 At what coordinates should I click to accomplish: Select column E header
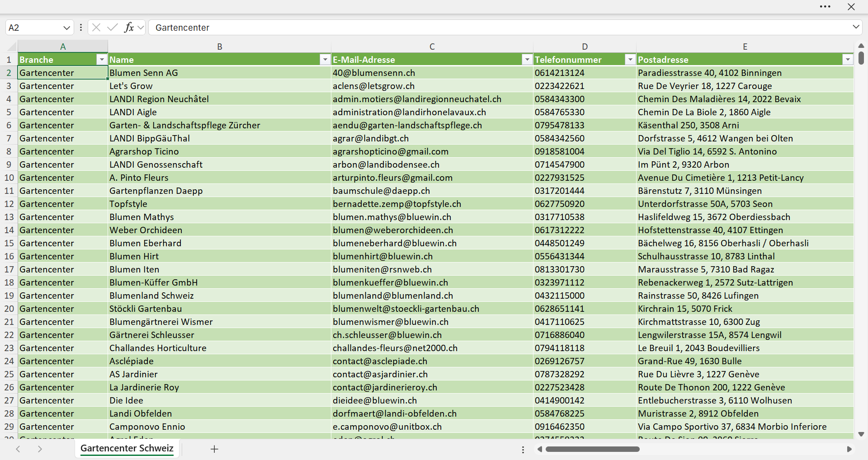point(745,47)
